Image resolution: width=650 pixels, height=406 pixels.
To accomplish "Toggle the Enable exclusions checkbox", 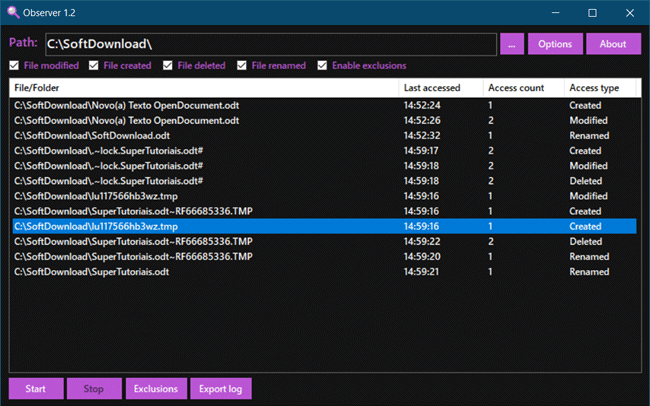I will (322, 66).
